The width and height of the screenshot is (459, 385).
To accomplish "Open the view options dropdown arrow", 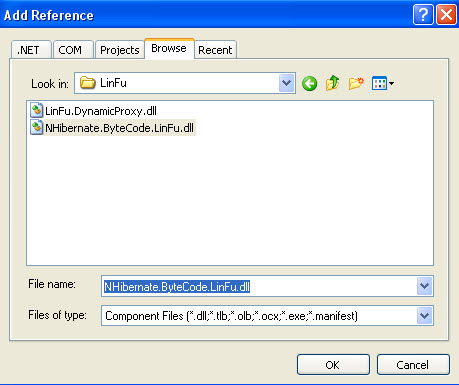I will (x=391, y=83).
